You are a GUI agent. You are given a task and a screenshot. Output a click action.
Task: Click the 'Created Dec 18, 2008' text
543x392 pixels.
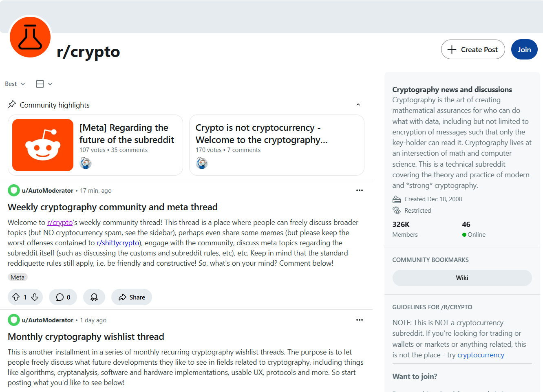tap(433, 199)
